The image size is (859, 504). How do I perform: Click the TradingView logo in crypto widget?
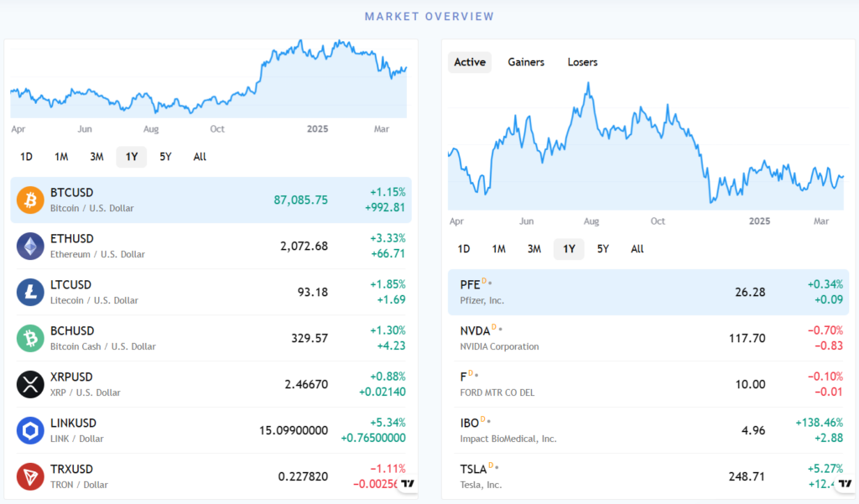(408, 483)
